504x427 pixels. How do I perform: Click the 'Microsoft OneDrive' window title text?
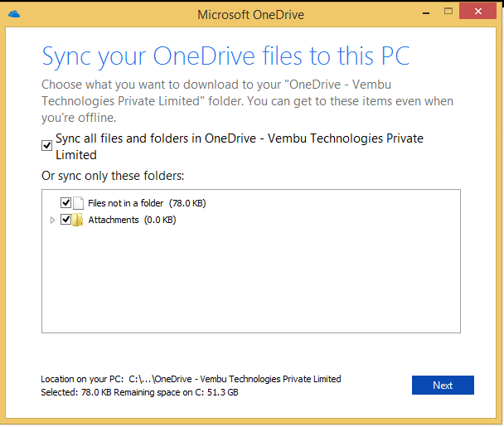(x=250, y=15)
